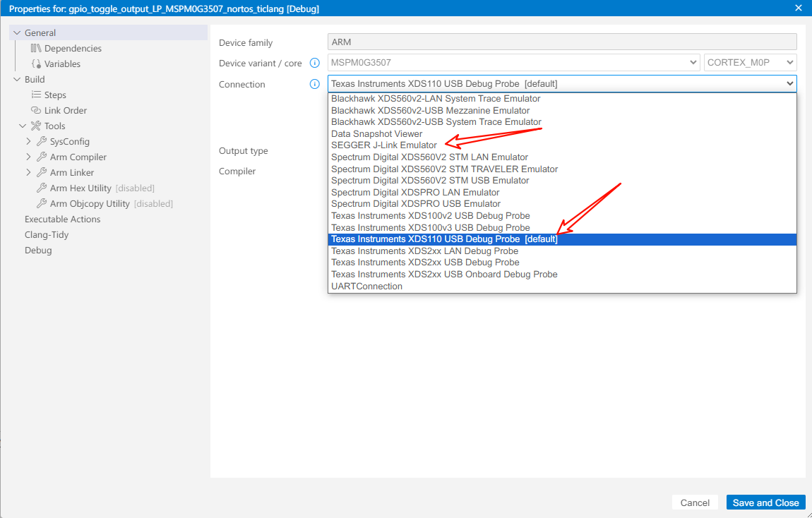Click the Arm Hex Utility wrench icon
812x518 pixels.
[x=42, y=188]
